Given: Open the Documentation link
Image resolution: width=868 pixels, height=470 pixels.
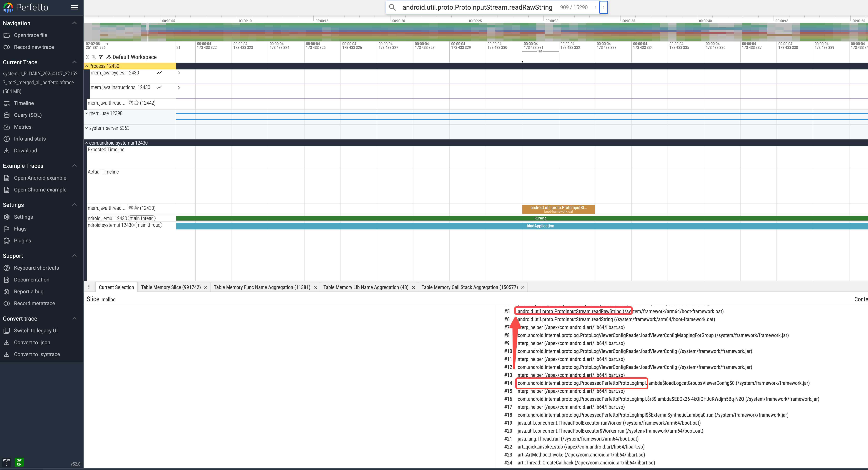Looking at the screenshot, I should (31, 280).
